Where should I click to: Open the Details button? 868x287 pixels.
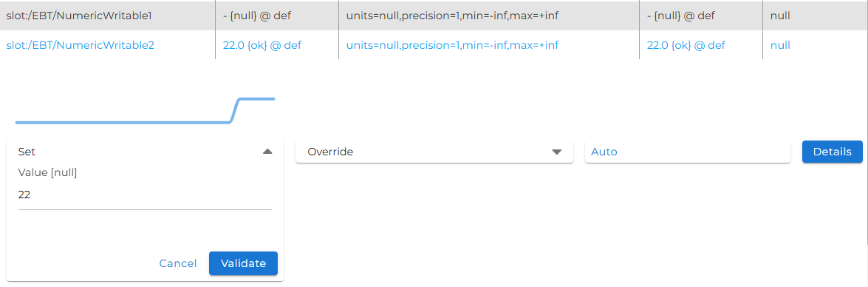(x=832, y=152)
